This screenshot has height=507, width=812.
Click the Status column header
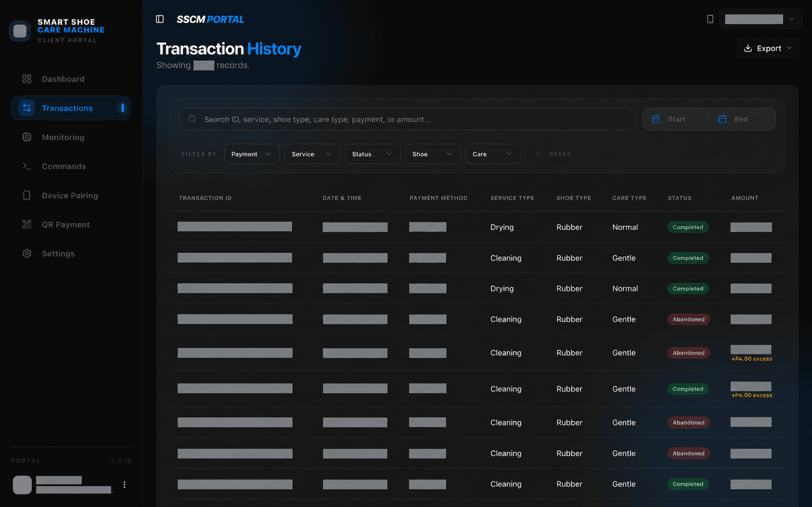click(680, 198)
